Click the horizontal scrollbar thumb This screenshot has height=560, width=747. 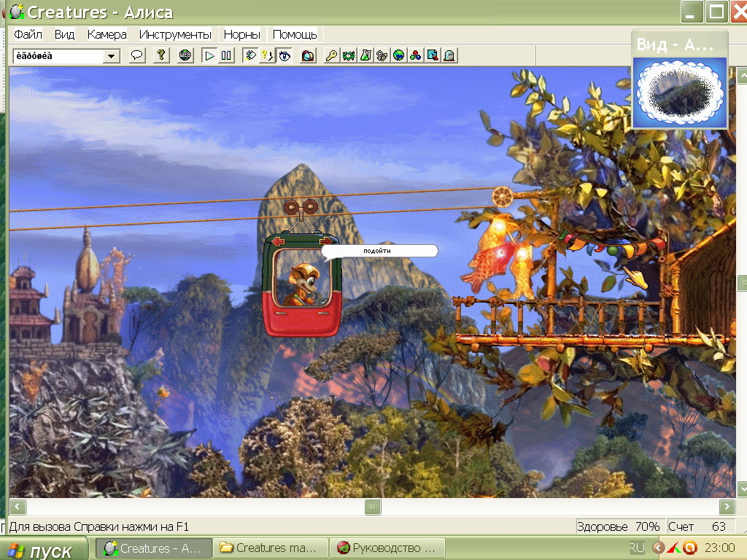click(373, 507)
